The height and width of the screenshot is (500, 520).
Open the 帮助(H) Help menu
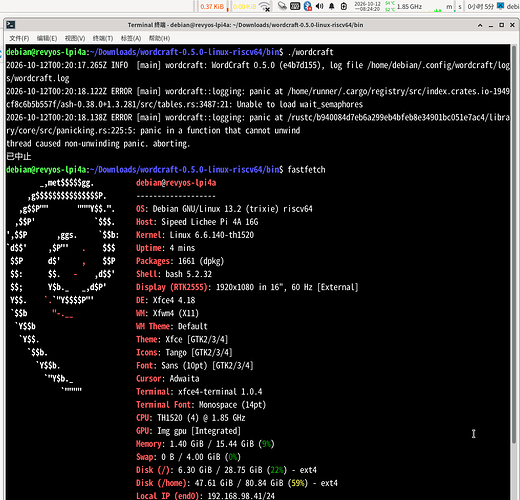[159, 38]
